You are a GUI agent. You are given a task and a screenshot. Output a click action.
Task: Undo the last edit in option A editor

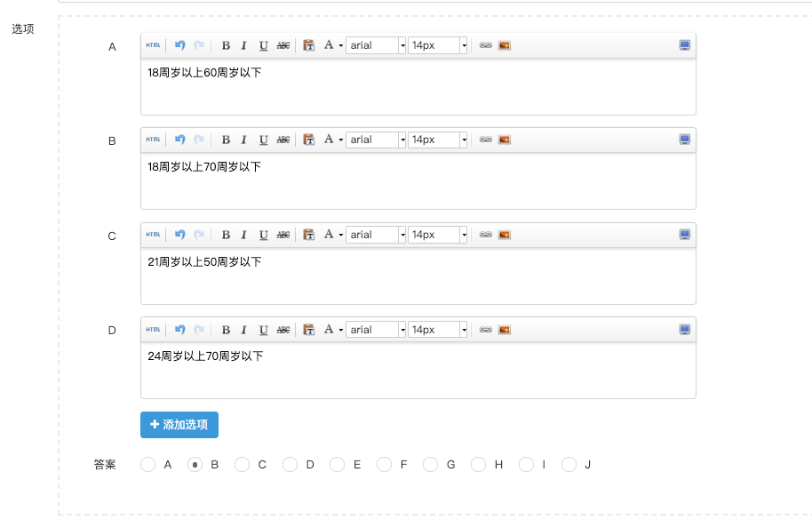[179, 45]
